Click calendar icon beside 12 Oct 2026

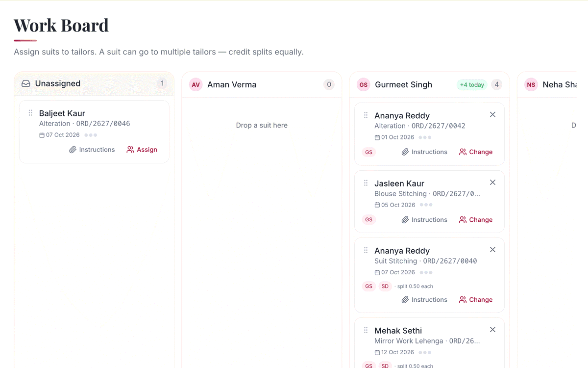point(377,352)
